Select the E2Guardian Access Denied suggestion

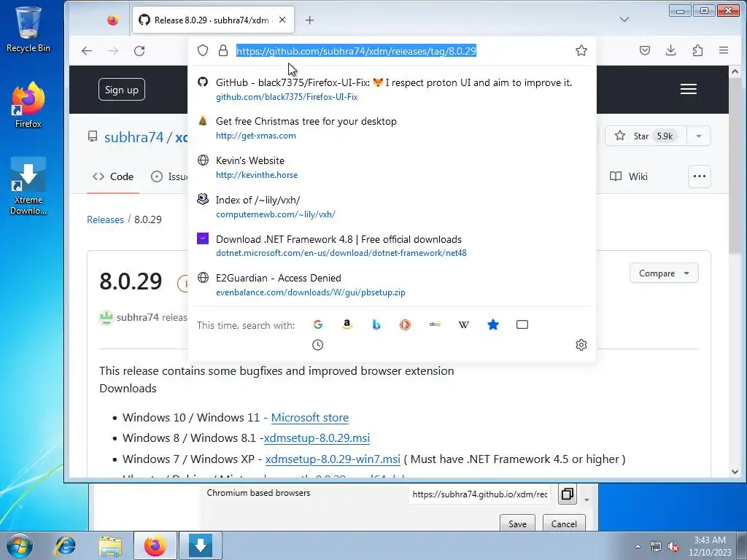coord(392,285)
